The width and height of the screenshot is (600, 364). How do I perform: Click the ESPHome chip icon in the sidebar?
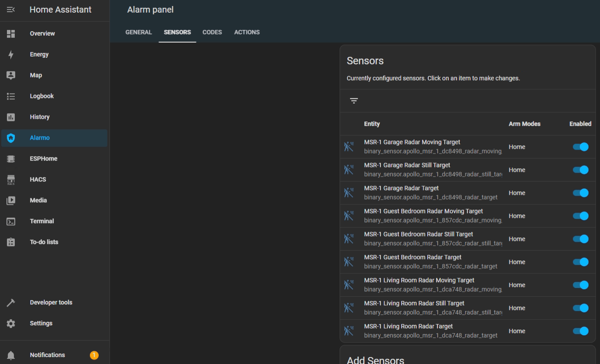point(11,159)
